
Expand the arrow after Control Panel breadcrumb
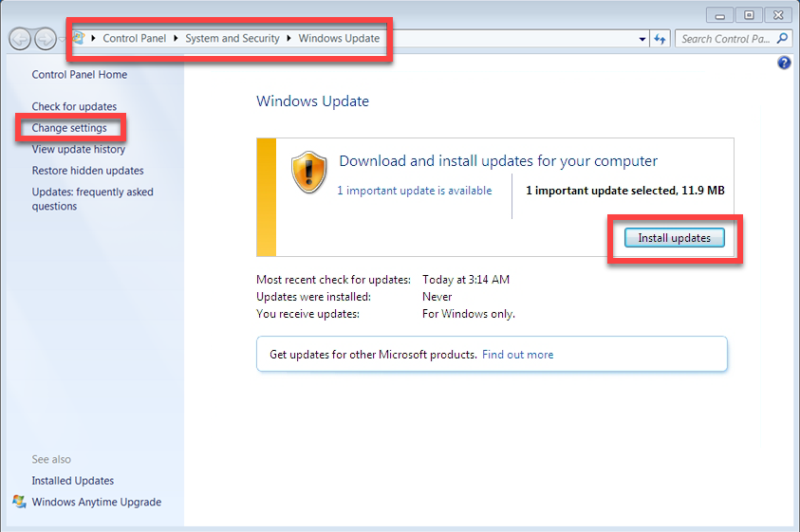point(176,38)
